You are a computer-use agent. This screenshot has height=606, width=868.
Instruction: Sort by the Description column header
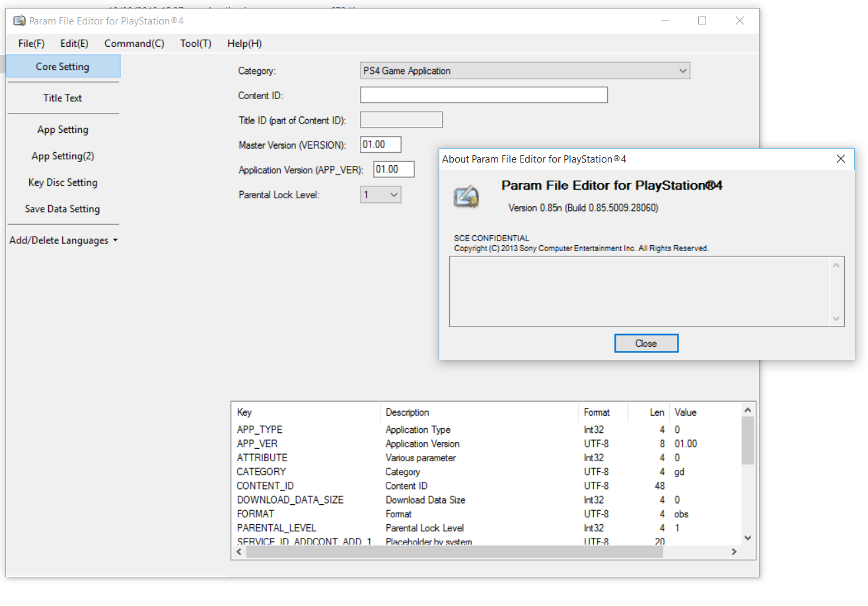[x=480, y=412]
